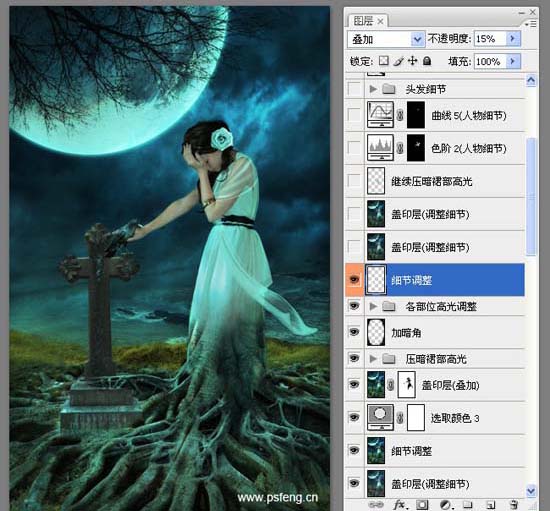Click the black mask thumbnail of 色阶 2
The image size is (550, 511).
(416, 147)
